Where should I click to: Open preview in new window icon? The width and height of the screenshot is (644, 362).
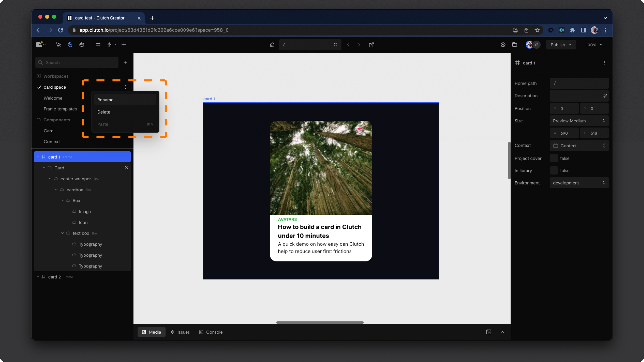pyautogui.click(x=371, y=45)
